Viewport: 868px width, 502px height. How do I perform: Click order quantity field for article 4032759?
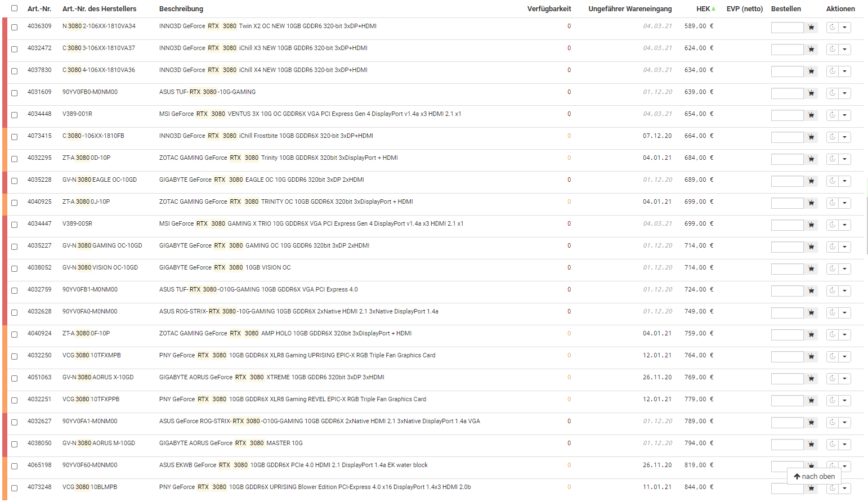(787, 291)
